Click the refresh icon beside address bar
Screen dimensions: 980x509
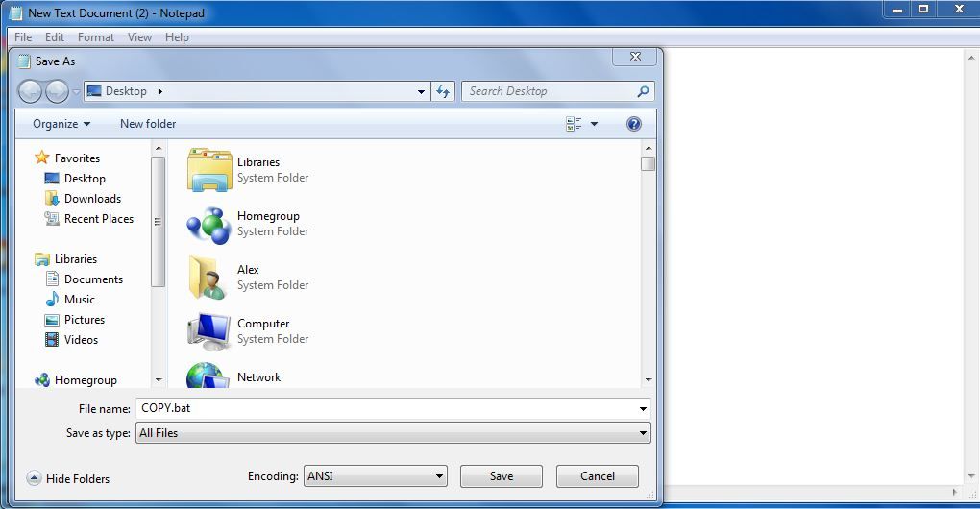pyautogui.click(x=443, y=92)
